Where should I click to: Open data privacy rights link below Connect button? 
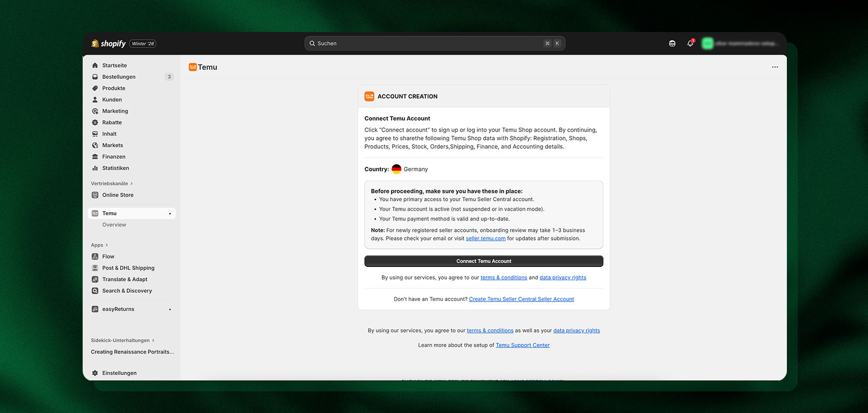(x=563, y=278)
